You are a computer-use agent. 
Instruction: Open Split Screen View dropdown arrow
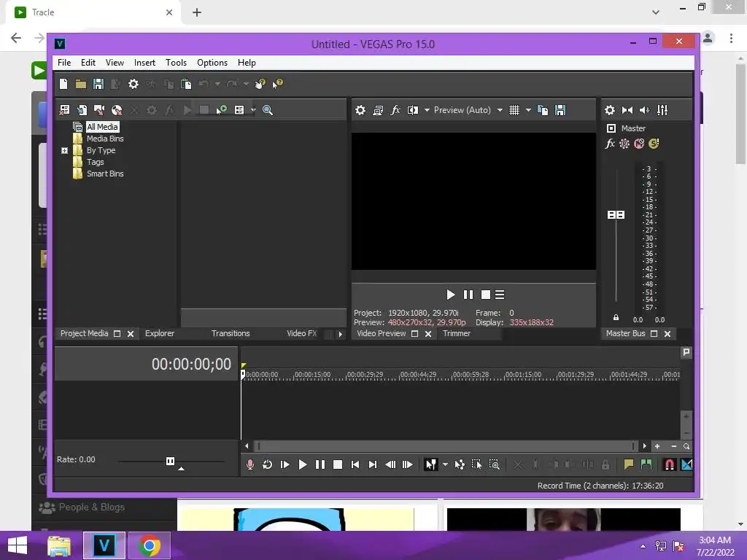[427, 110]
